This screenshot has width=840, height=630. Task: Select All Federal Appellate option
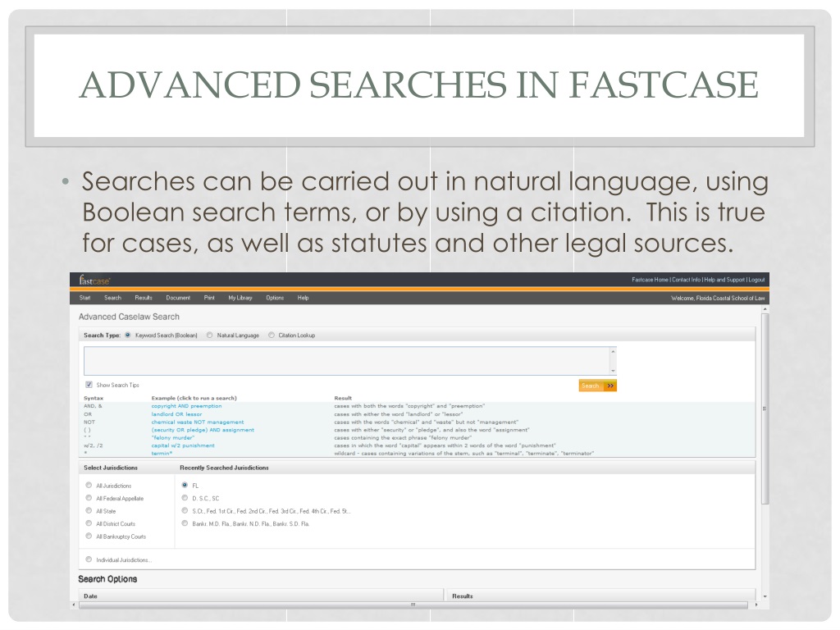pos(89,498)
